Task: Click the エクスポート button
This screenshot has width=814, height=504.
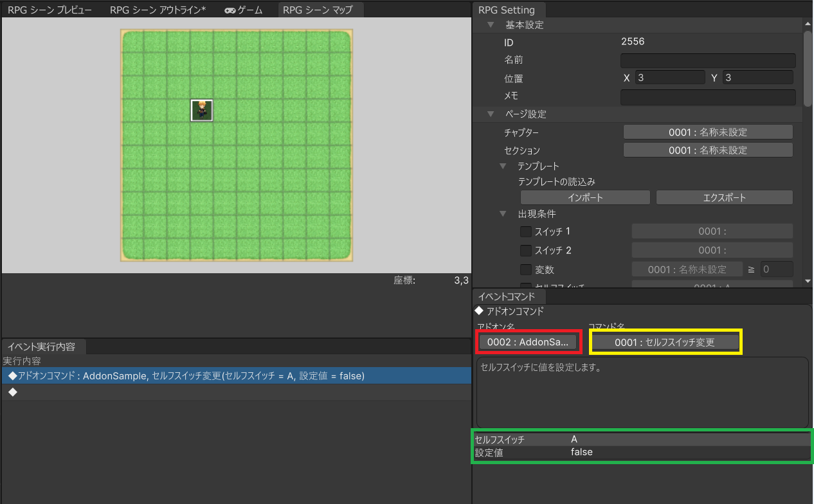Action: (x=724, y=197)
